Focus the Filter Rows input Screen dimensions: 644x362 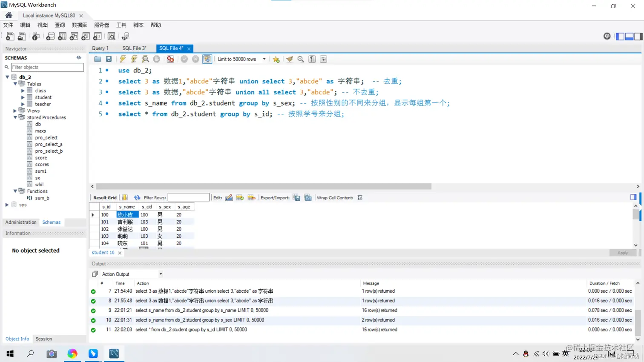click(189, 197)
